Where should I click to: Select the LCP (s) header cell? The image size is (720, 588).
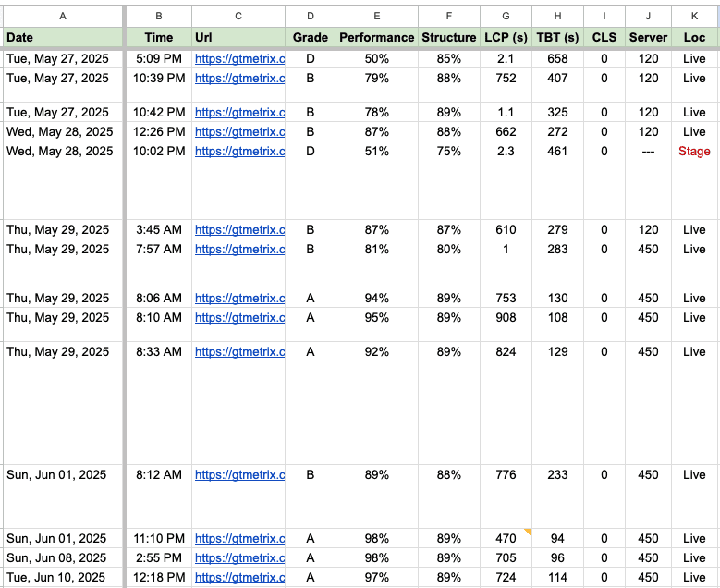[506, 37]
